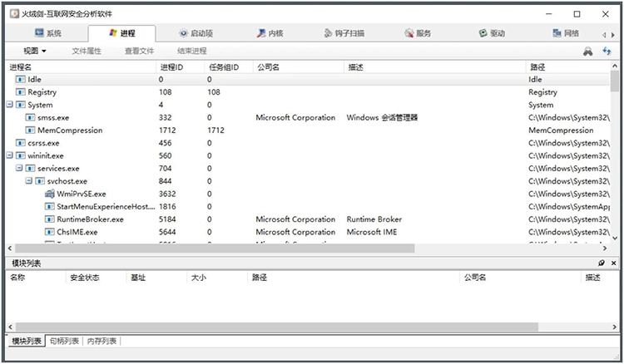The image size is (624, 364).
Task: Click the 文件属性 toolbar button
Action: point(87,51)
